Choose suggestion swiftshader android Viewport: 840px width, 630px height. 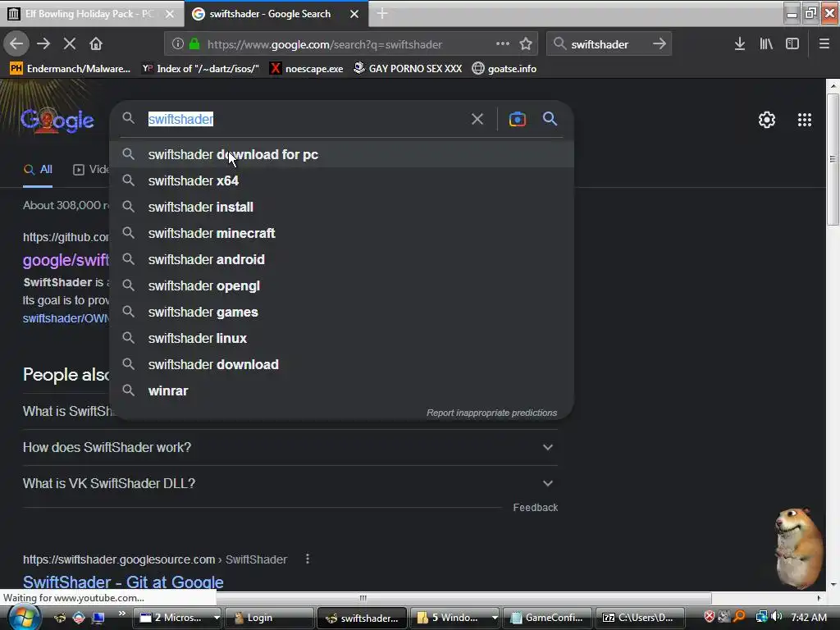(x=342, y=259)
